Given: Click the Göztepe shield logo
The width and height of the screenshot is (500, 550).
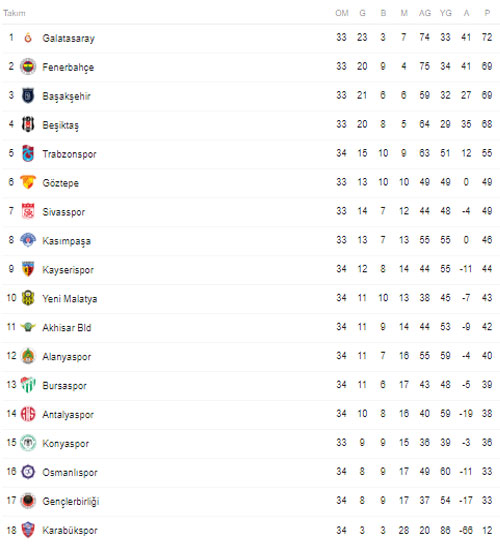Looking at the screenshot, I should pos(28,182).
